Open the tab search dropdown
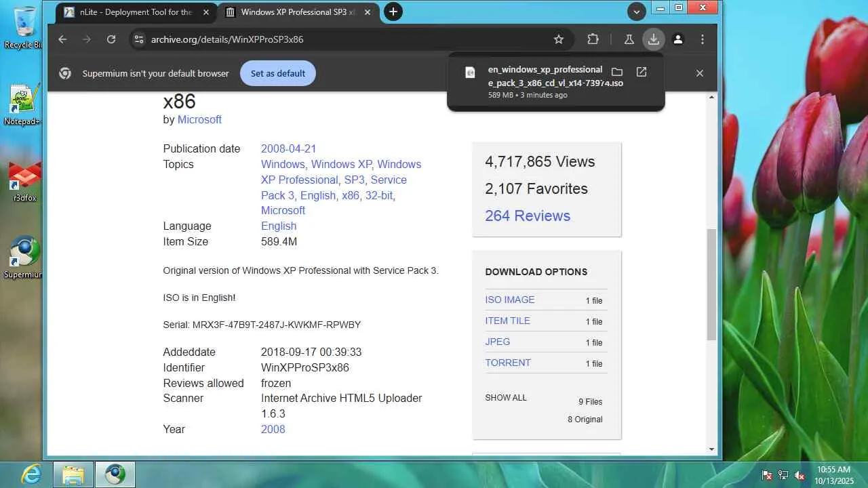The image size is (868, 488). (636, 12)
